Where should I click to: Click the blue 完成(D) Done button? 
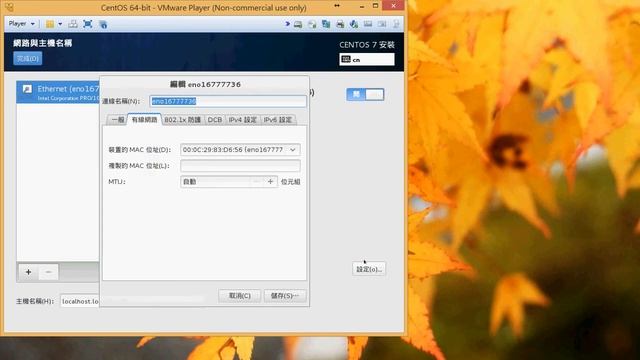28,58
